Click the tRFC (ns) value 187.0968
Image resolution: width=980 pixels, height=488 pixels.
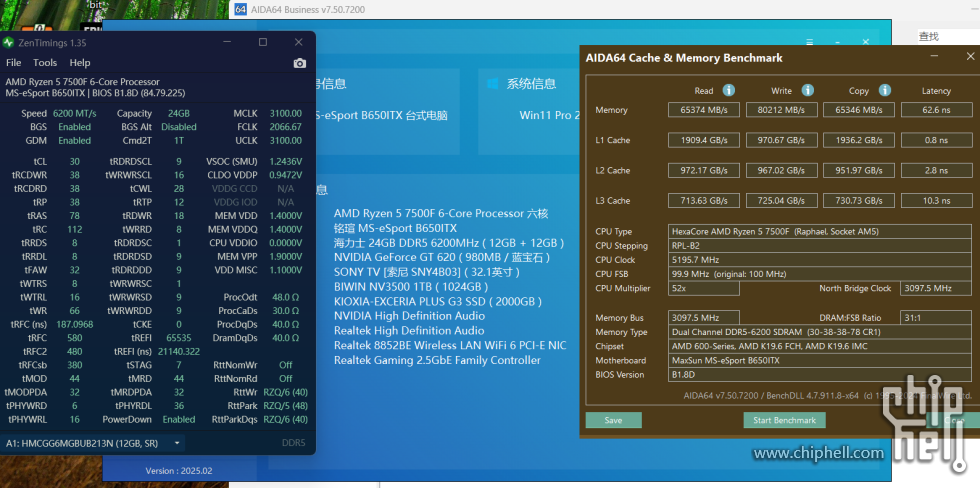click(74, 324)
